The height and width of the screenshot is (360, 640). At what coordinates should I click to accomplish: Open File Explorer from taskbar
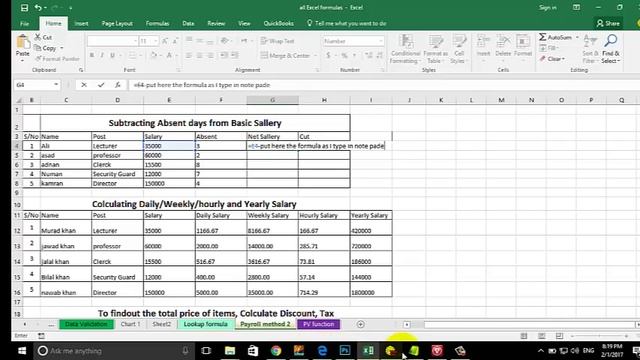pos(230,351)
